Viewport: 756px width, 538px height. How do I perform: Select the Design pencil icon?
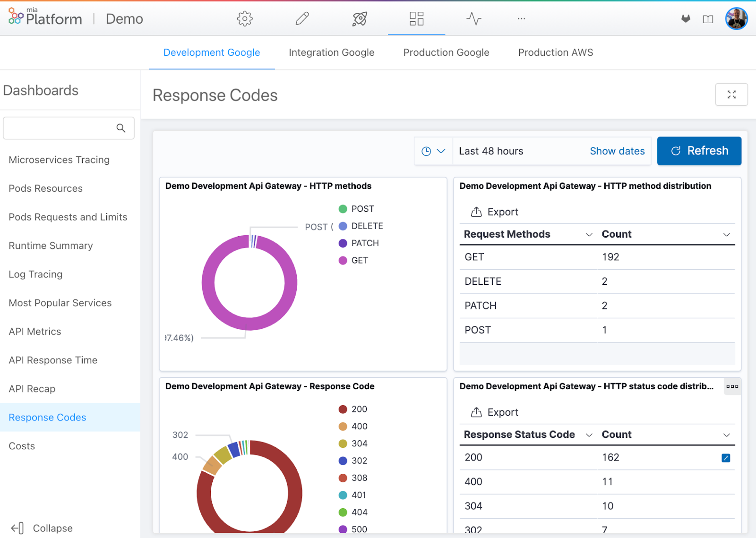302,18
